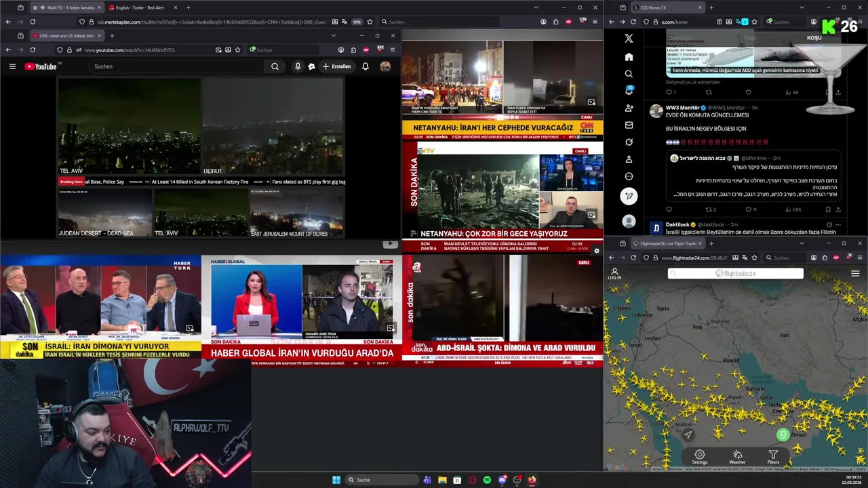
Task: Open YouTube notifications bell
Action: click(366, 66)
